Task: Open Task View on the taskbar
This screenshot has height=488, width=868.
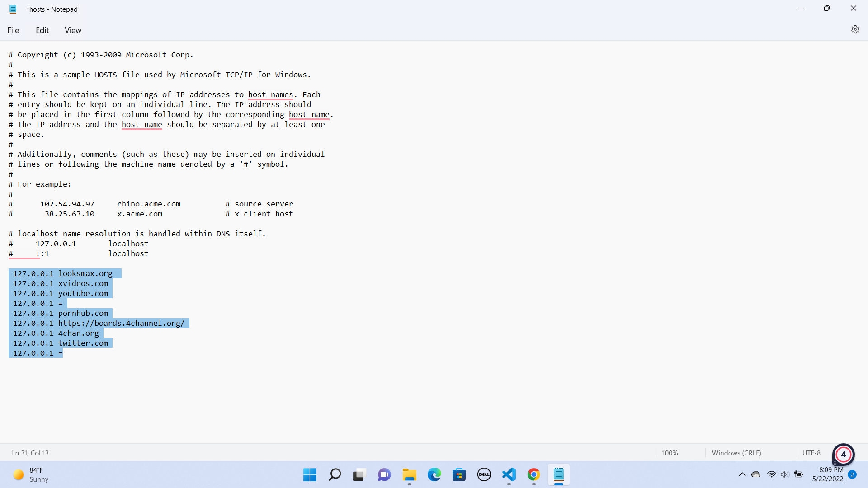Action: point(359,474)
